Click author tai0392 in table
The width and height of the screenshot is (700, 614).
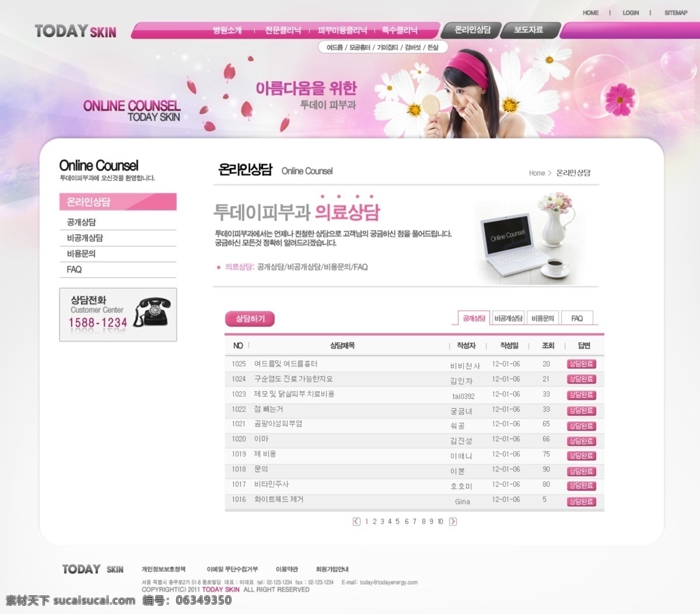click(x=464, y=396)
